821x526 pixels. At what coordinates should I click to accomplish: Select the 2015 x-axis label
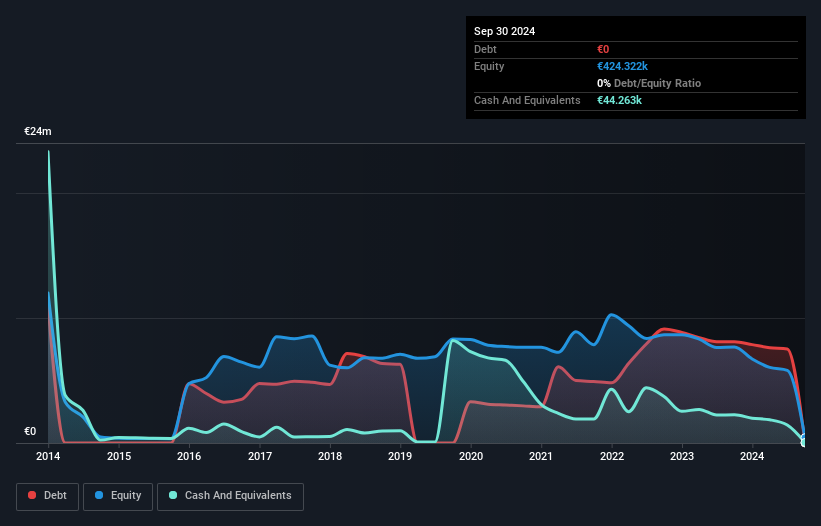pos(119,456)
